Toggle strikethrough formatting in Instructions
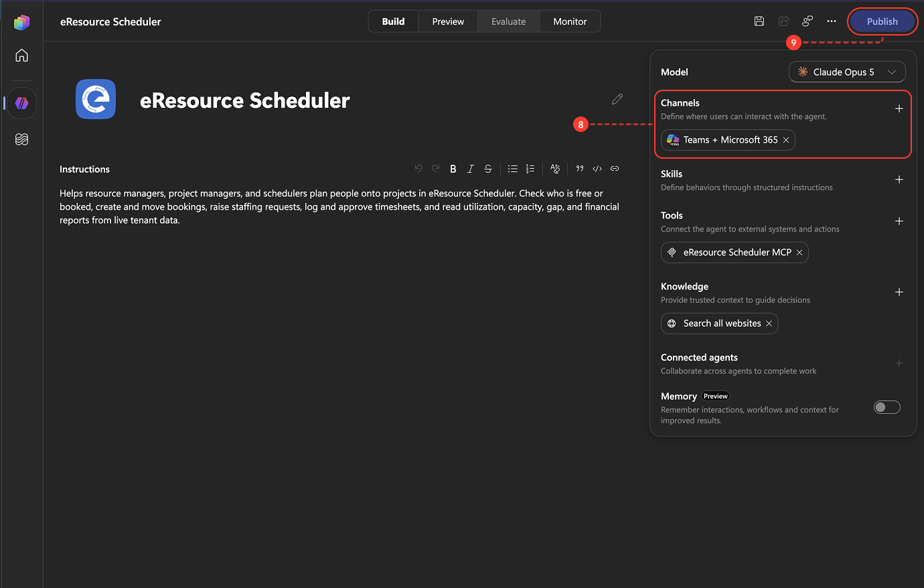924x588 pixels. 488,169
